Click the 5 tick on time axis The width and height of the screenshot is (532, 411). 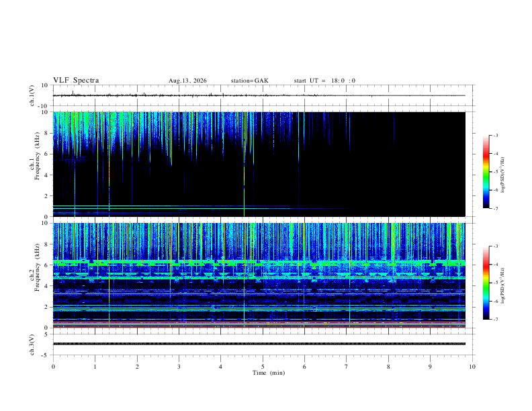pos(263,367)
